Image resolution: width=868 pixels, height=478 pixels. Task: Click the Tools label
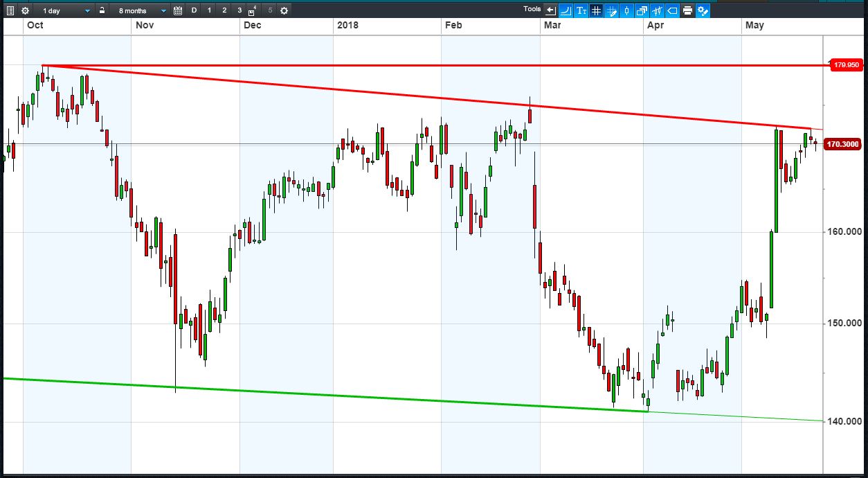tap(532, 9)
